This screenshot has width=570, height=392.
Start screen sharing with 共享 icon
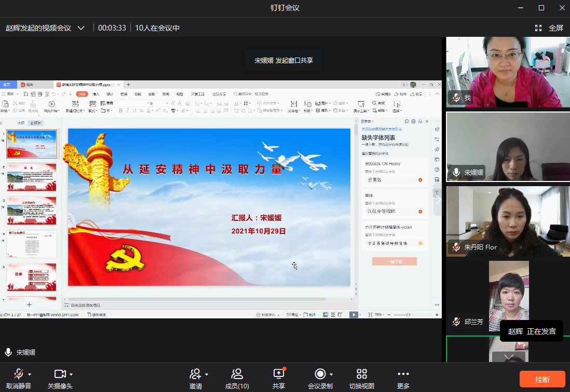(279, 374)
